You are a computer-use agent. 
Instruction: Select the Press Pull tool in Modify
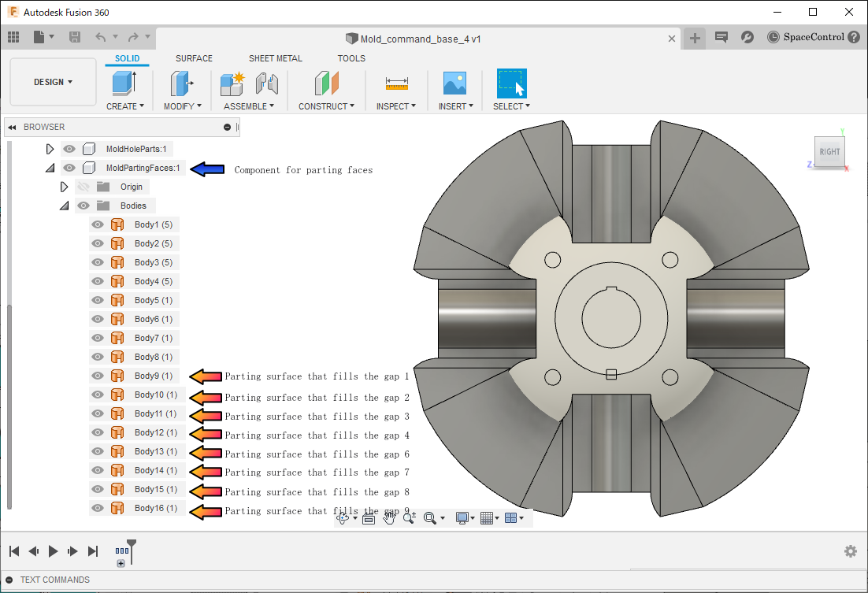point(182,83)
